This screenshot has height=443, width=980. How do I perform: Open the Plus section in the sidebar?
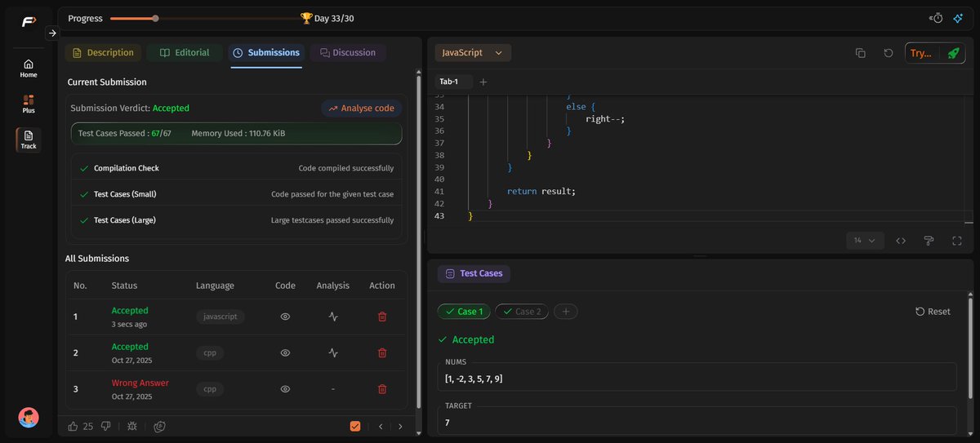[29, 104]
